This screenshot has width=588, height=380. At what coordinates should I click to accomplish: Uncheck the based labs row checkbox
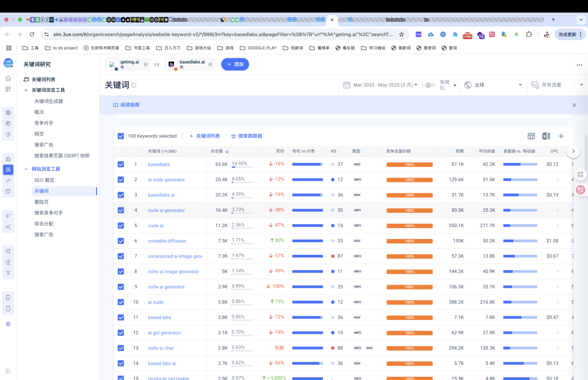click(121, 317)
